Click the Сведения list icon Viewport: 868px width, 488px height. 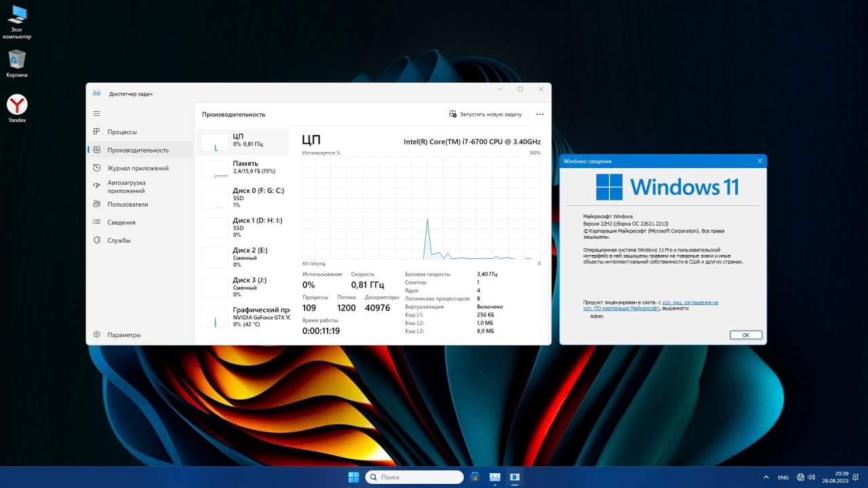coord(97,222)
